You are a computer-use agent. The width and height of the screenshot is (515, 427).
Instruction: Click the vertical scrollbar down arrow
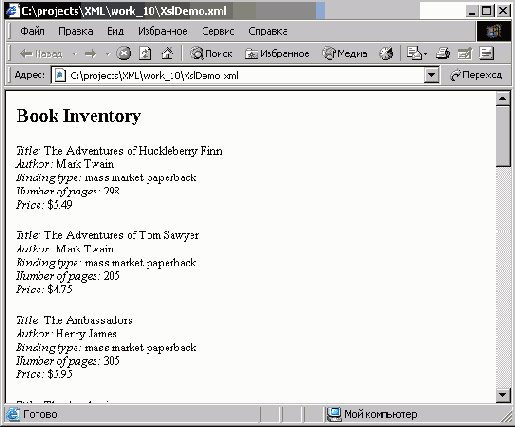[502, 395]
